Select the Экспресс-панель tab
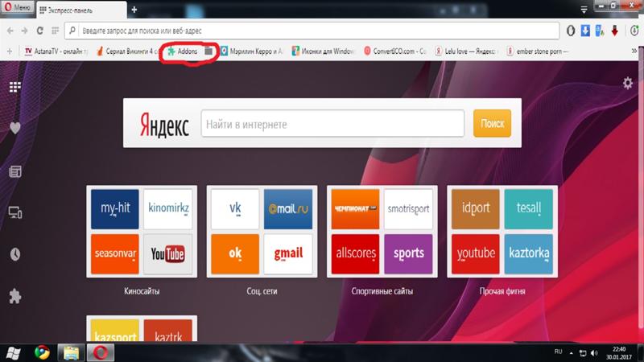This screenshot has height=362, width=644. click(80, 10)
